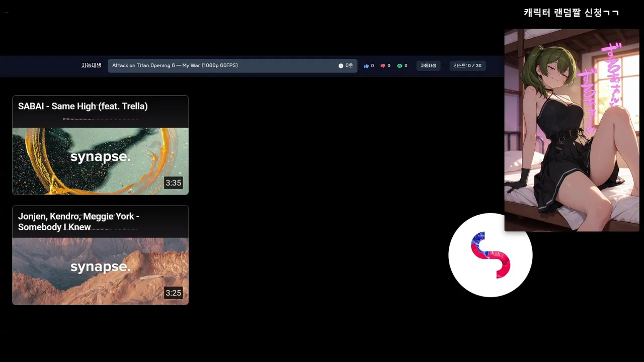This screenshot has height=362, width=644.
Task: Click the Attack on Titan Opening 6 title field
Action: point(232,66)
